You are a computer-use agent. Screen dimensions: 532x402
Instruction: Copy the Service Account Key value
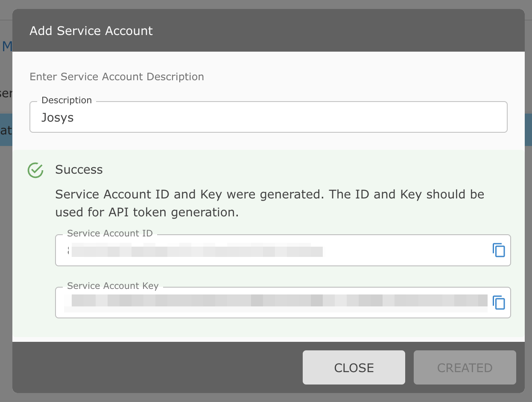click(x=499, y=303)
